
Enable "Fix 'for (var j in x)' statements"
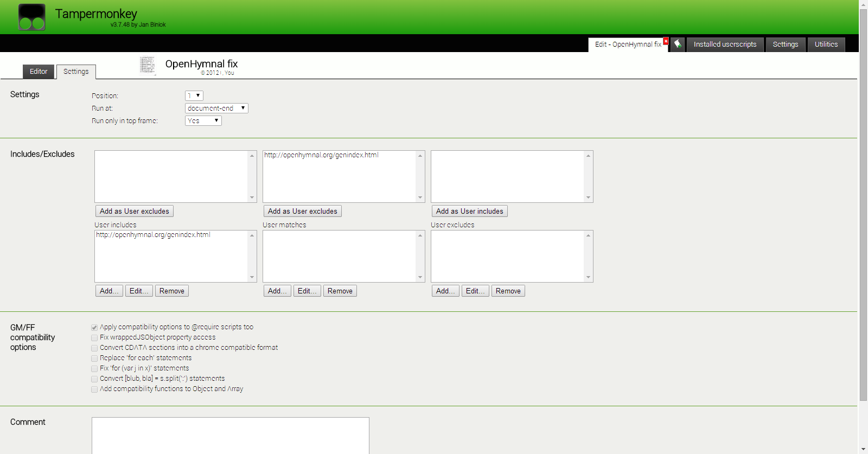coord(94,369)
